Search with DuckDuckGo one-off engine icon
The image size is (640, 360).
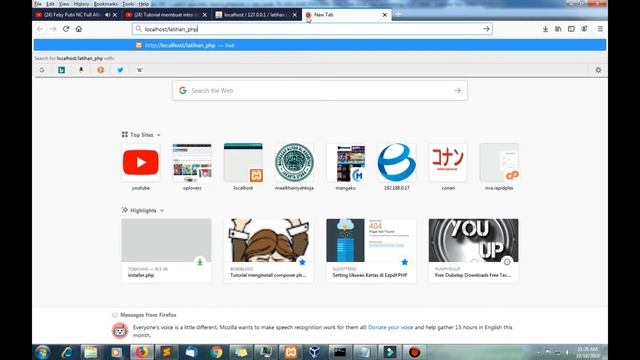pyautogui.click(x=101, y=70)
